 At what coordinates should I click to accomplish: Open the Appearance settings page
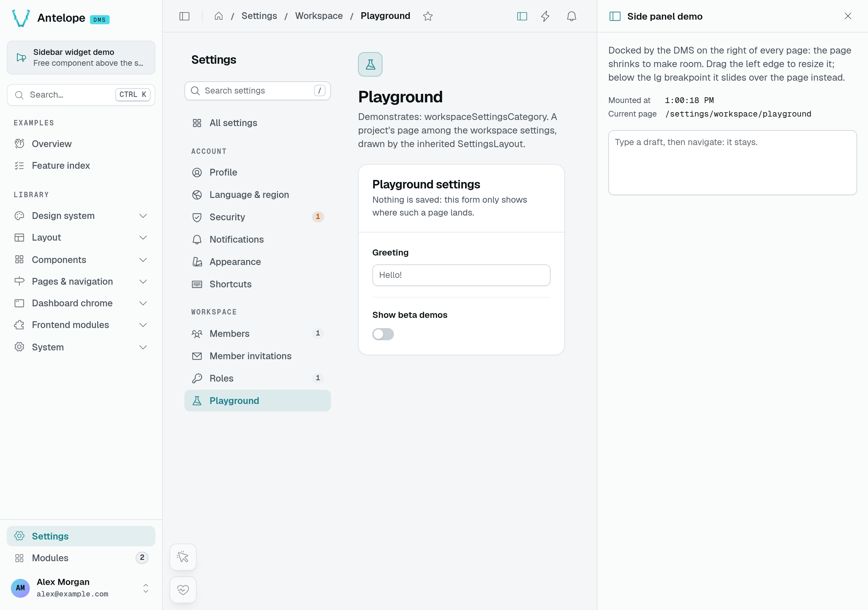coord(257,262)
